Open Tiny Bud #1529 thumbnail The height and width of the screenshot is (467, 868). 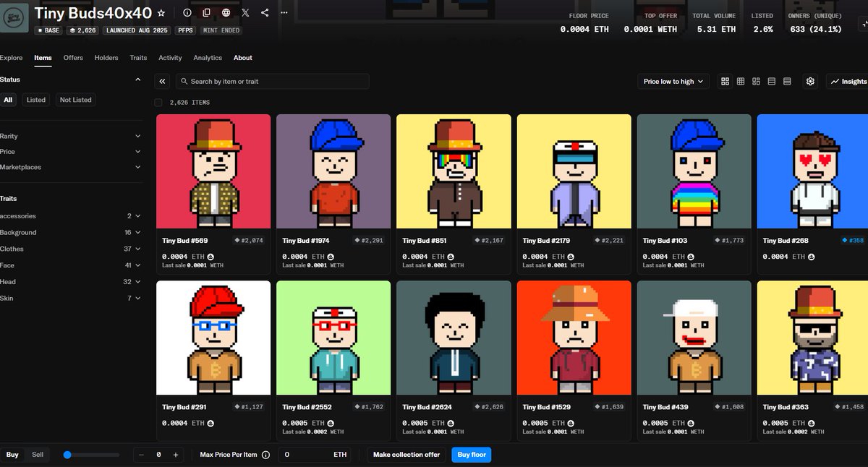574,338
